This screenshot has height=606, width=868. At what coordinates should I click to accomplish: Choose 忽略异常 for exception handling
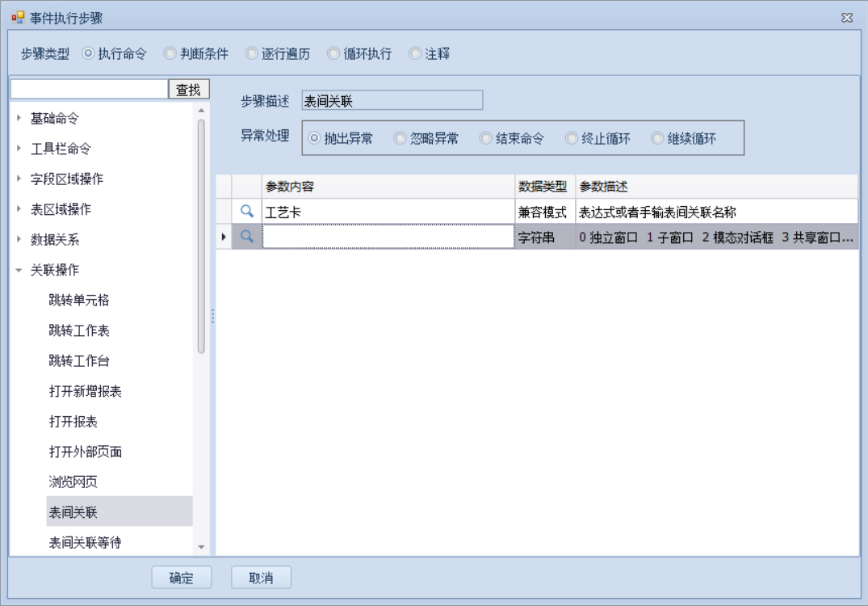pos(400,138)
